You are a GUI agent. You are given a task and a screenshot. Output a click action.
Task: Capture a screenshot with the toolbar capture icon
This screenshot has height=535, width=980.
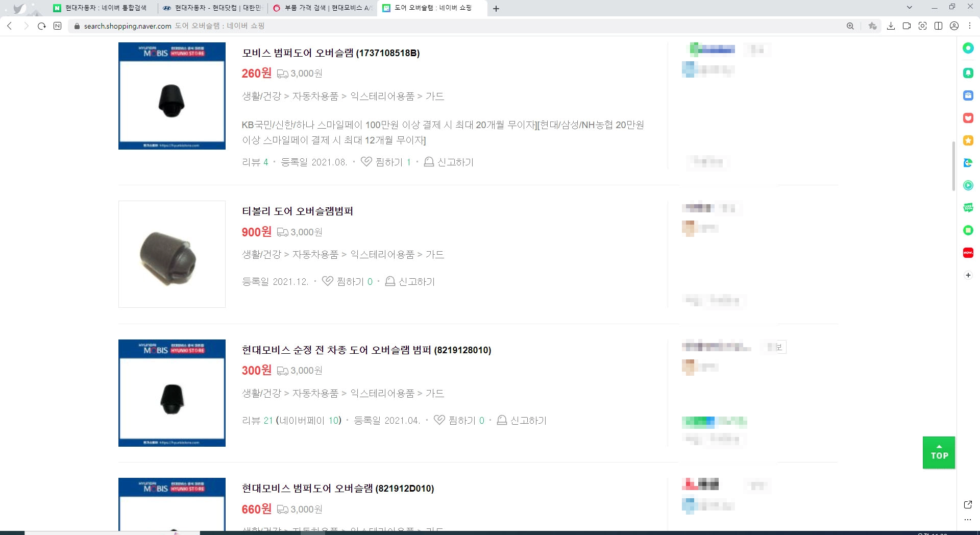(923, 26)
